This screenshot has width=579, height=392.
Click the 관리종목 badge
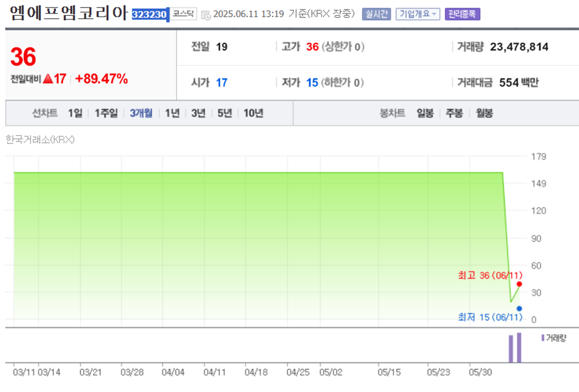coord(462,14)
